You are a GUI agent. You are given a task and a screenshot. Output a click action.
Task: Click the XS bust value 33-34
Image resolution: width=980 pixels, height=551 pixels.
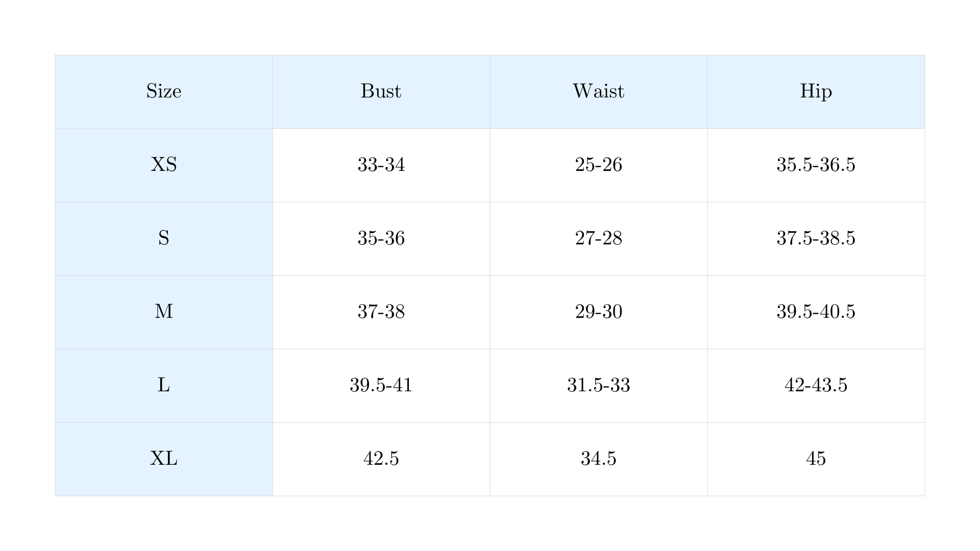tap(381, 165)
